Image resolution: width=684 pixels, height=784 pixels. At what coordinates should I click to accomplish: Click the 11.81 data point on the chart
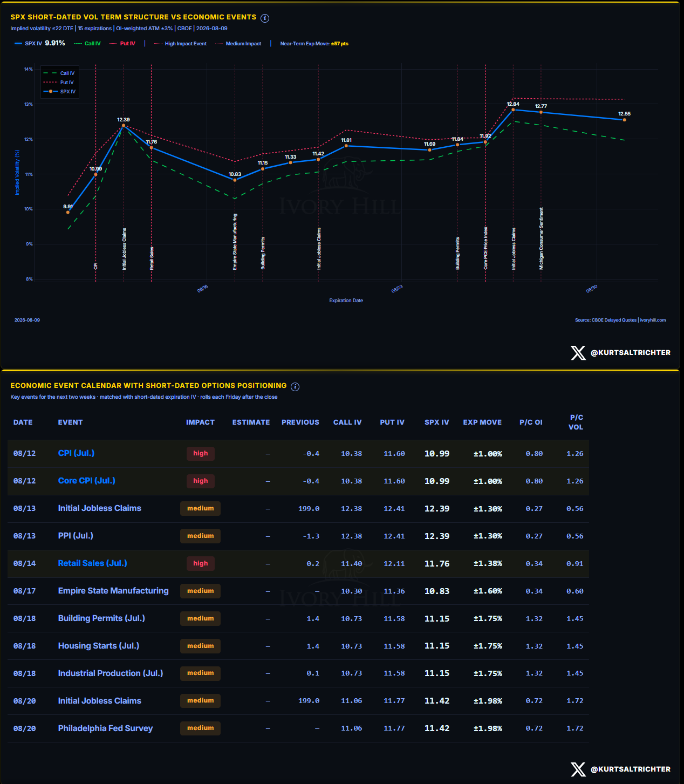pyautogui.click(x=346, y=146)
